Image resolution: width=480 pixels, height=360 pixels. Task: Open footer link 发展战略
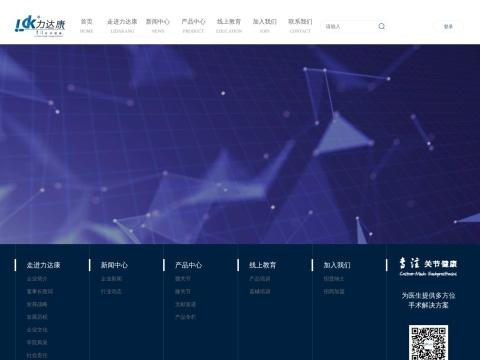(x=37, y=304)
